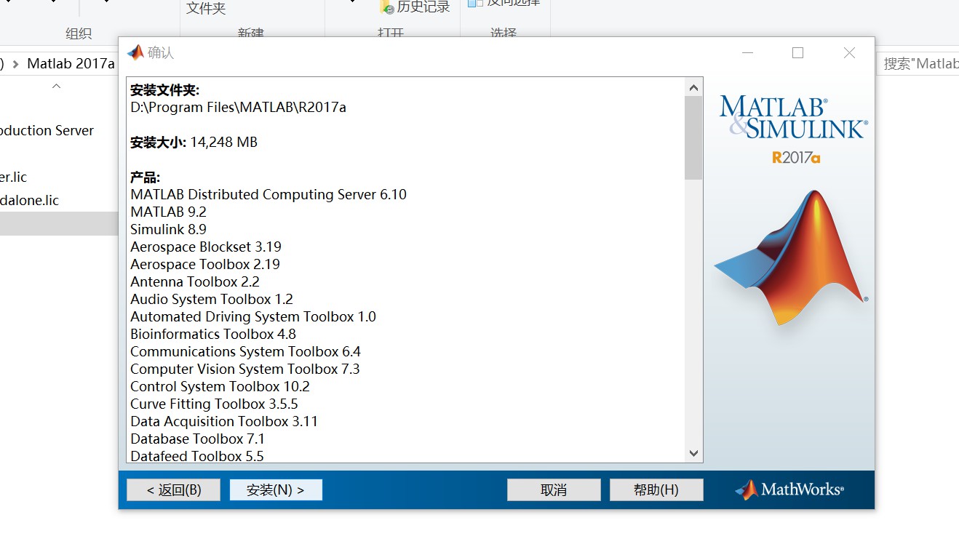Click the MATLAB 9.2 product line
This screenshot has width=959, height=560.
point(168,212)
